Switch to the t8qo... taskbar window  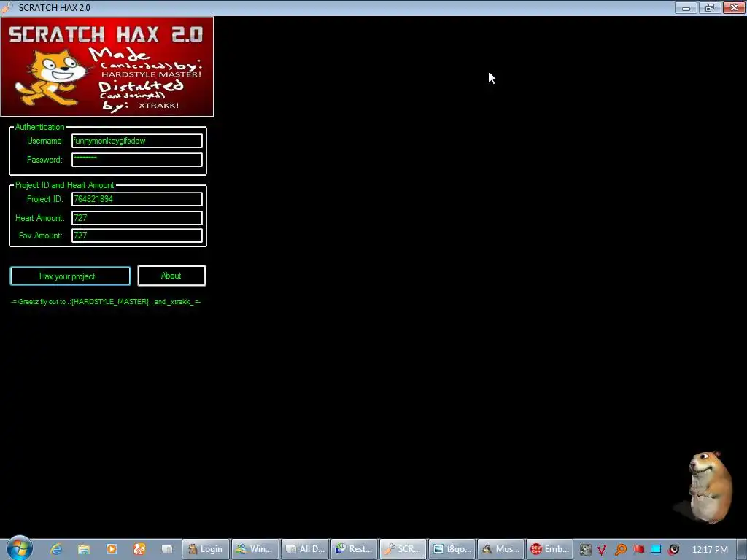pos(452,549)
